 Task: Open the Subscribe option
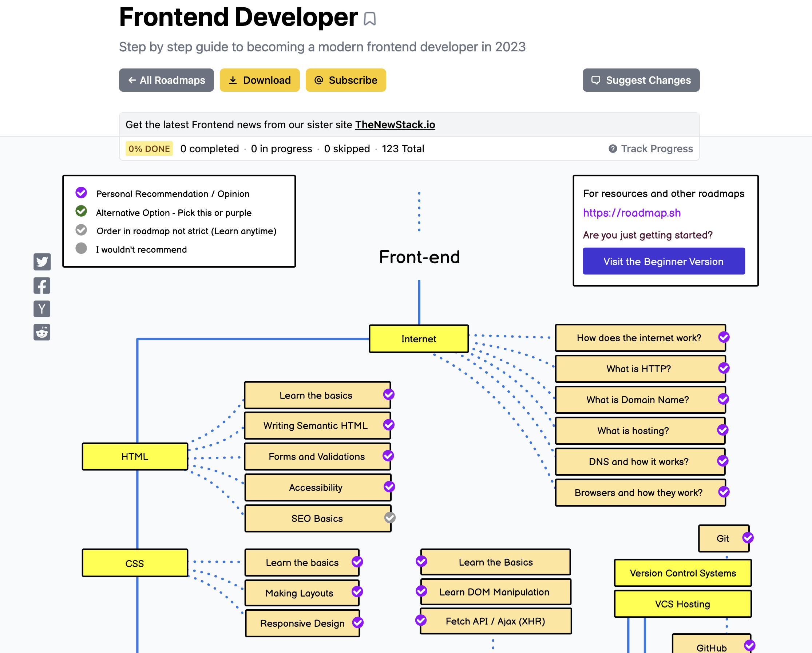pyautogui.click(x=345, y=80)
